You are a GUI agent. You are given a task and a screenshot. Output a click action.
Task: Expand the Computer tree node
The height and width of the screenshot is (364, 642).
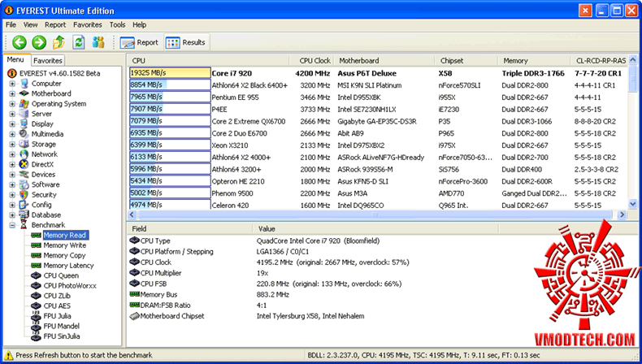pos(12,84)
